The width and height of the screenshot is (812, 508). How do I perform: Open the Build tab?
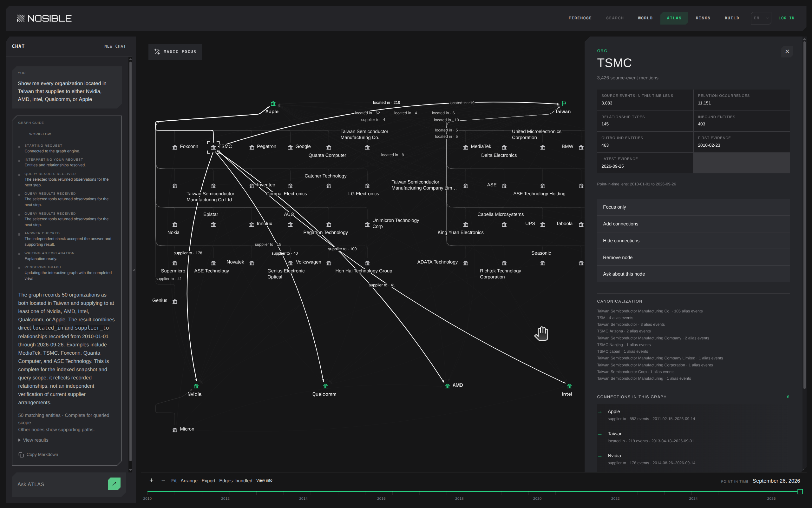[731, 18]
